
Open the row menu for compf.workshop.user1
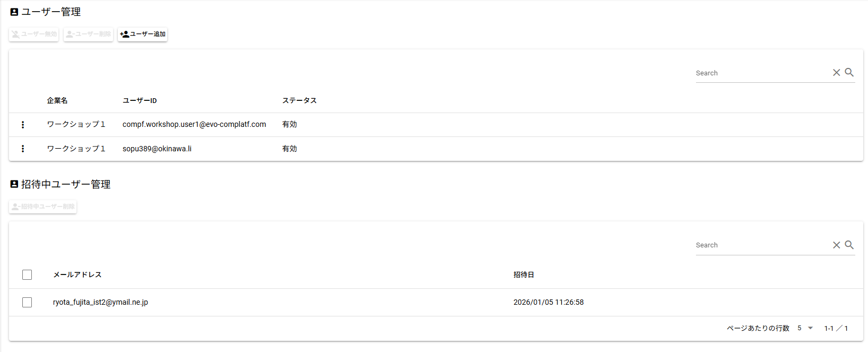click(x=23, y=125)
